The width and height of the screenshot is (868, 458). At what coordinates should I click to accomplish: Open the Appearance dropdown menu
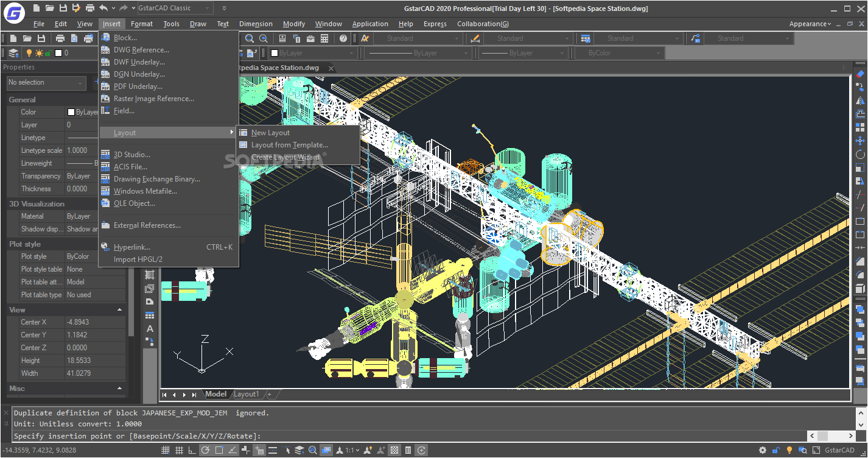click(x=810, y=24)
